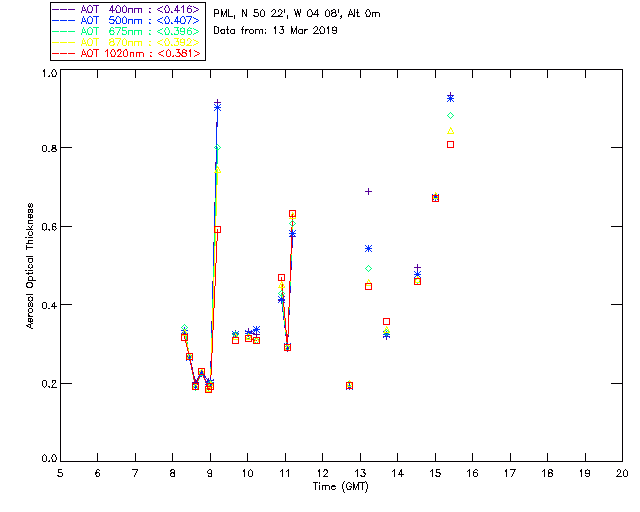The height and width of the screenshot is (512, 640).
Task: Click the x-axis tick label 20
Action: 622,473
